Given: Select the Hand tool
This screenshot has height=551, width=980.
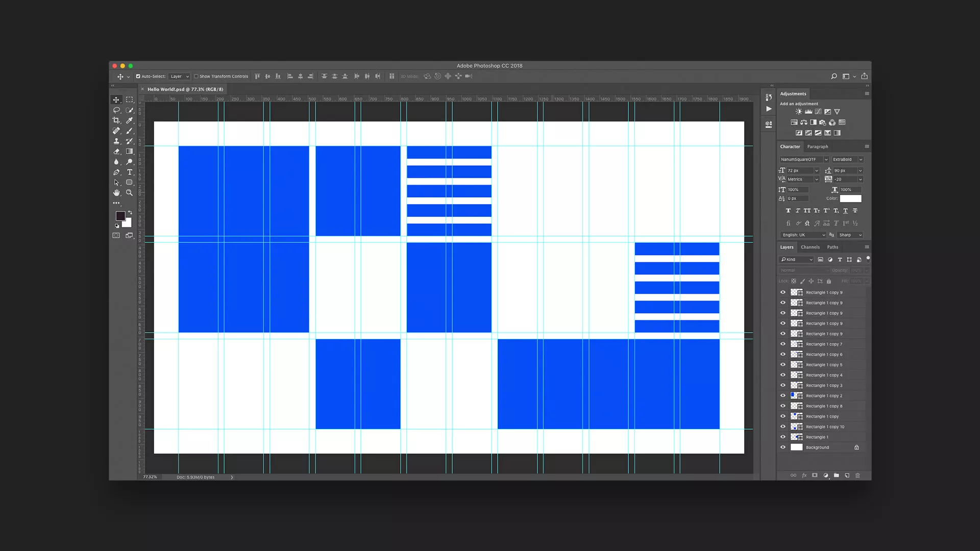Looking at the screenshot, I should [116, 193].
